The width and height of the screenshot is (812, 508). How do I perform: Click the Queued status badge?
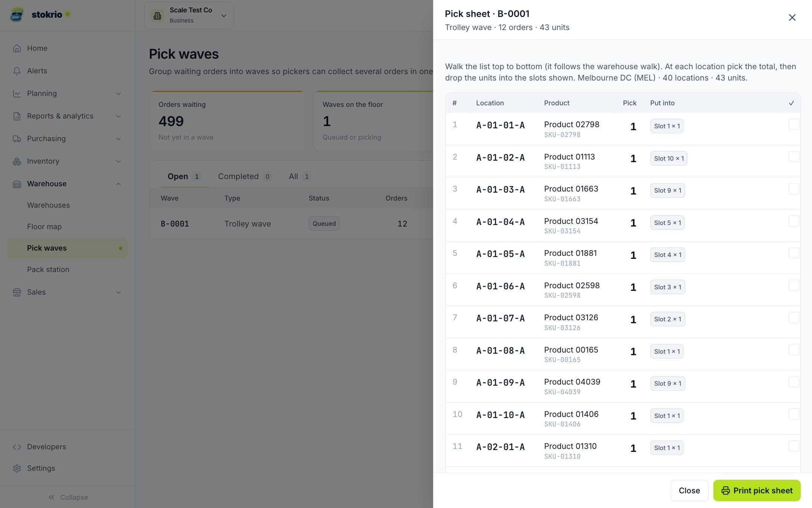[324, 224]
